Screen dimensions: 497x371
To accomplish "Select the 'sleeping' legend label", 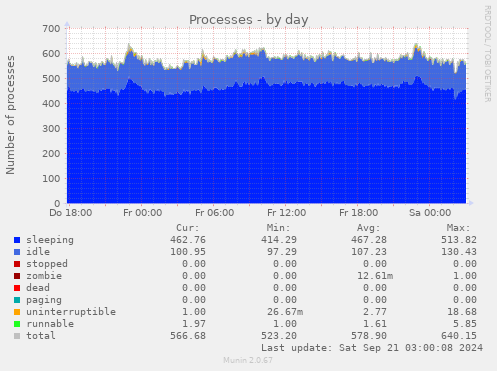I will point(50,240).
